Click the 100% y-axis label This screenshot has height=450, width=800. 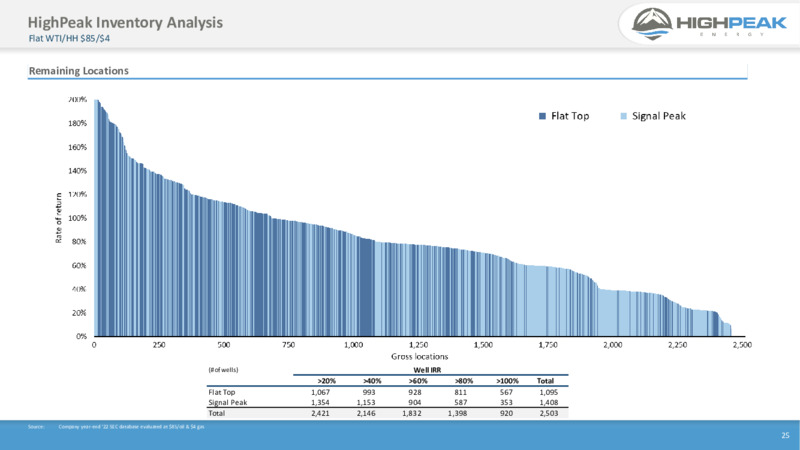point(78,218)
